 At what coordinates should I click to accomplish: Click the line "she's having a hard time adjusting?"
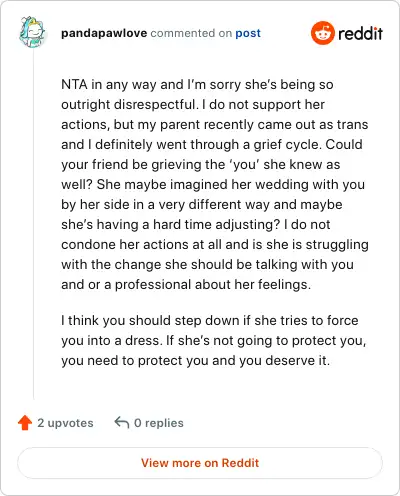click(196, 225)
